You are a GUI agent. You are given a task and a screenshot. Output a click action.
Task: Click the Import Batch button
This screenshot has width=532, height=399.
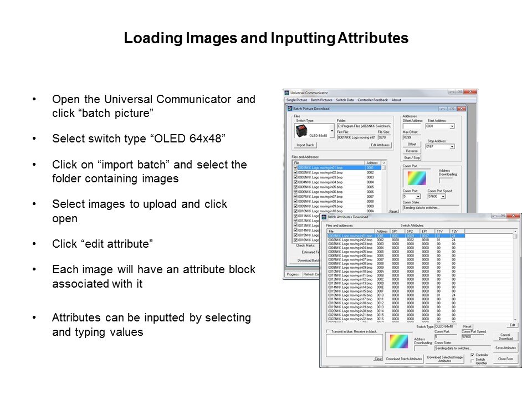[x=305, y=145]
